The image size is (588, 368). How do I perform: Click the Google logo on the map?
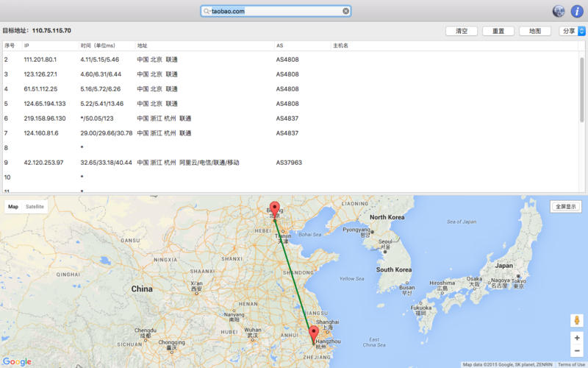(17, 361)
